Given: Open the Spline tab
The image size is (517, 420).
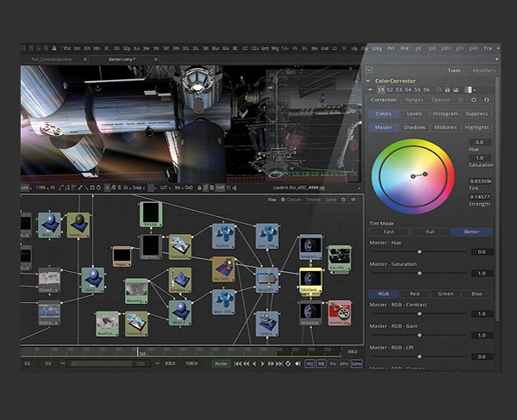Looking at the screenshot, I should (331, 200).
